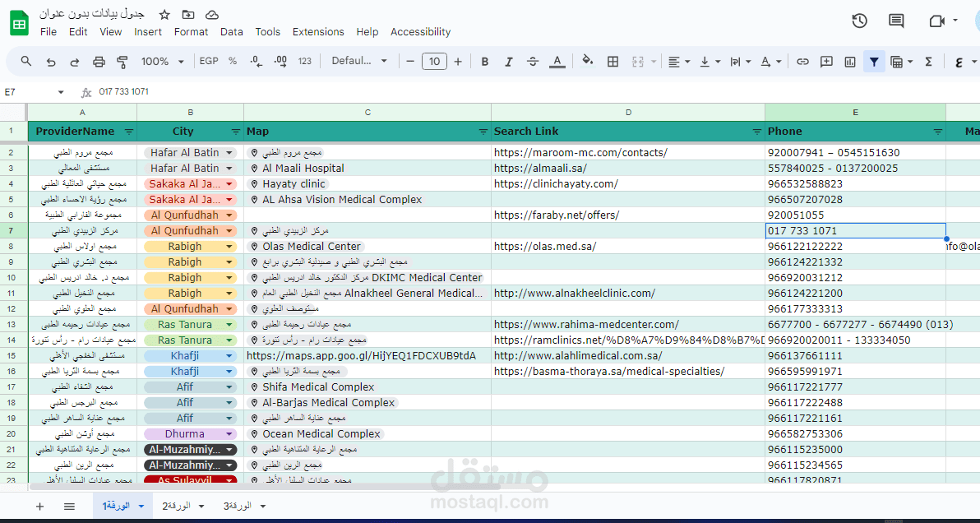Open the filter on the Phone column header
The image size is (980, 523).
pos(938,131)
